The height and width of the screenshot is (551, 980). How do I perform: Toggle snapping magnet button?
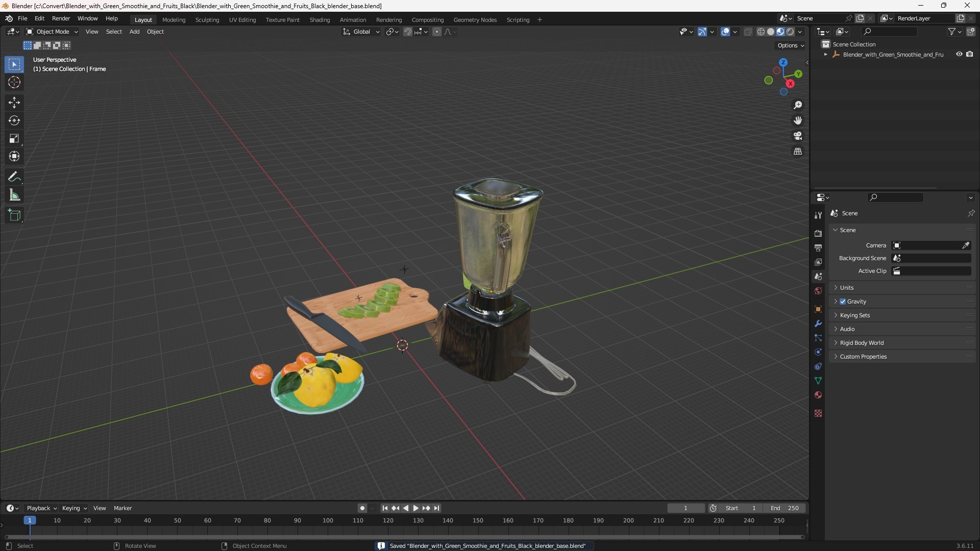[x=407, y=32]
